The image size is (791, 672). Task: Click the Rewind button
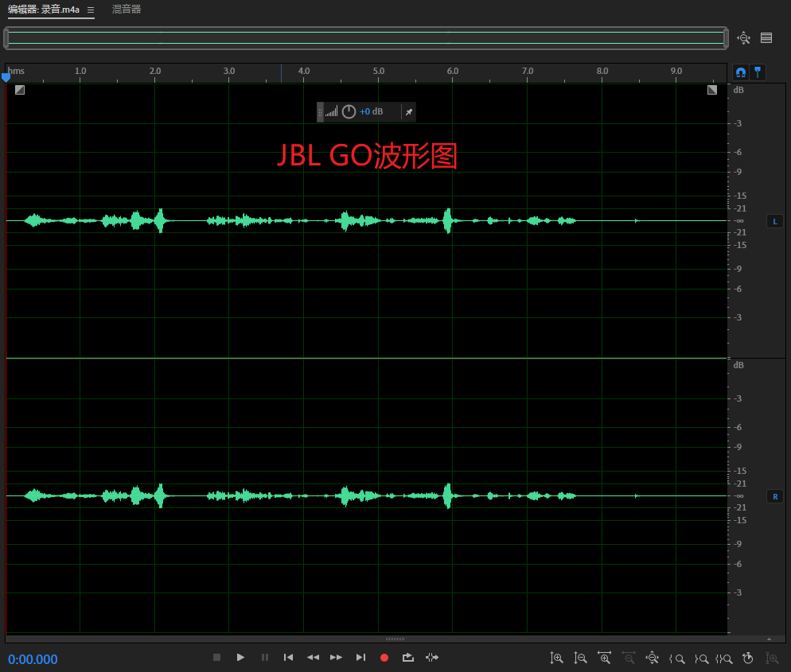tap(313, 658)
